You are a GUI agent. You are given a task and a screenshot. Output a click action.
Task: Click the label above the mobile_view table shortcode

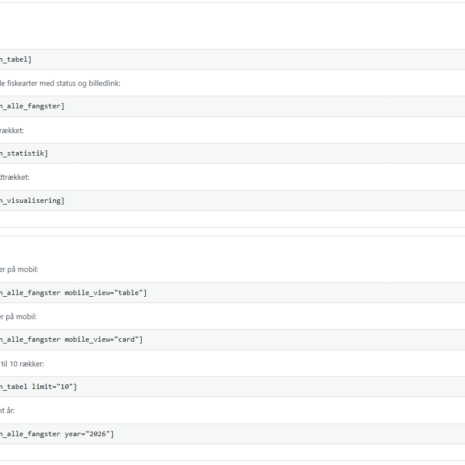[19, 269]
